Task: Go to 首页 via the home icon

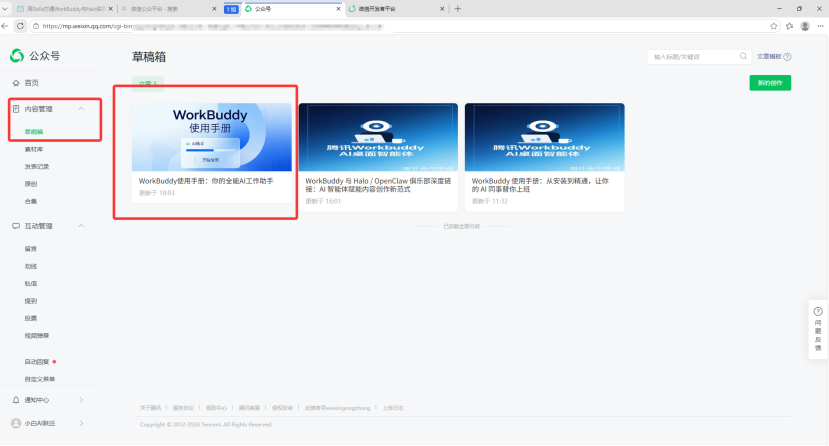Action: (16, 83)
